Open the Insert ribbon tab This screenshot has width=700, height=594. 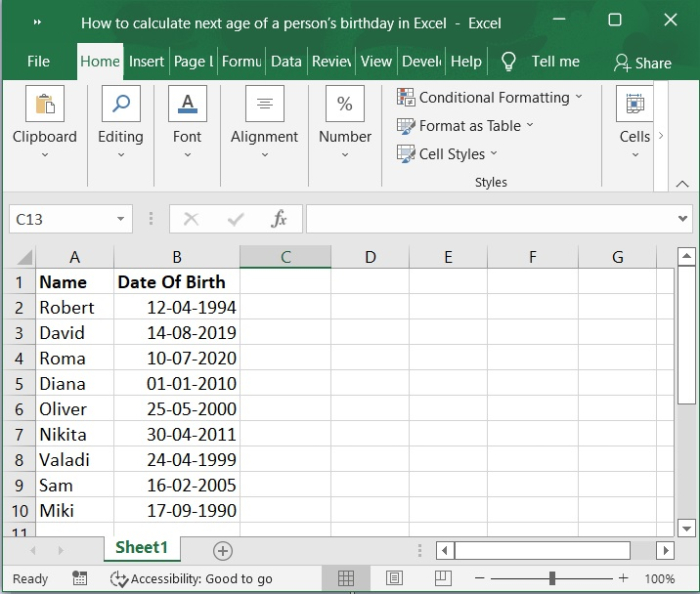pyautogui.click(x=146, y=61)
